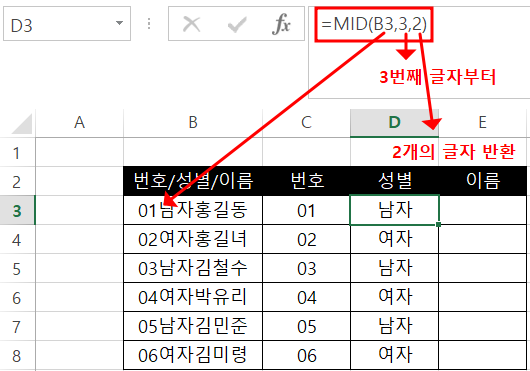This screenshot has width=530, height=371.
Task: Confirm formula with the checkmark icon
Action: click(x=237, y=24)
